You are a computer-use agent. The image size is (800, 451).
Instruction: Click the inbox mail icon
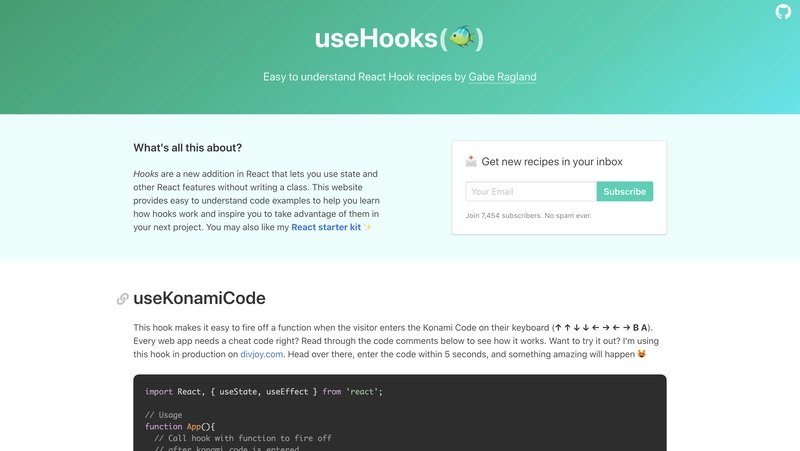tap(471, 161)
